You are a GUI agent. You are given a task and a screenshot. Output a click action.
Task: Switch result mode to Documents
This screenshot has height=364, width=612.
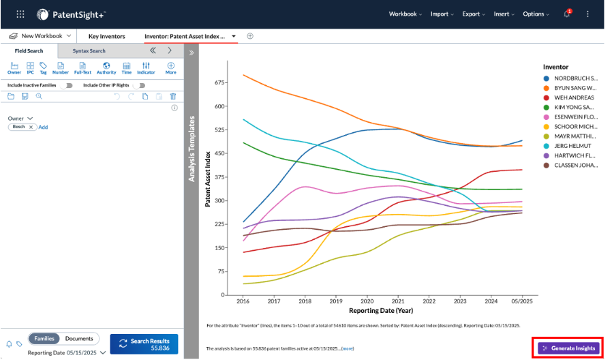tap(79, 339)
